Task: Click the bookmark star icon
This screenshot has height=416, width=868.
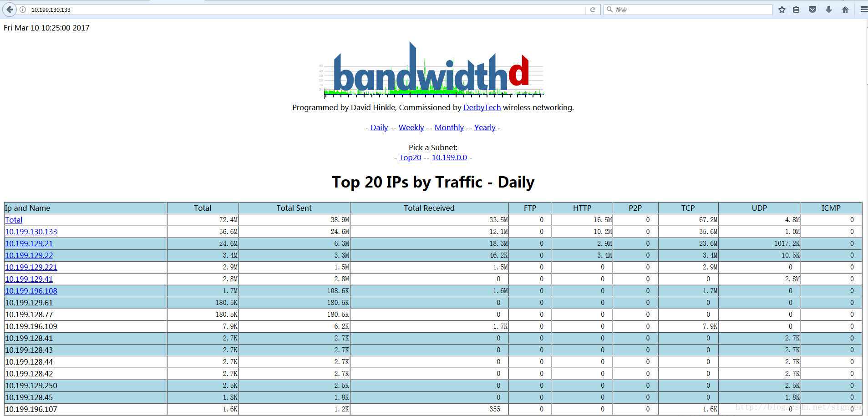Action: coord(782,10)
